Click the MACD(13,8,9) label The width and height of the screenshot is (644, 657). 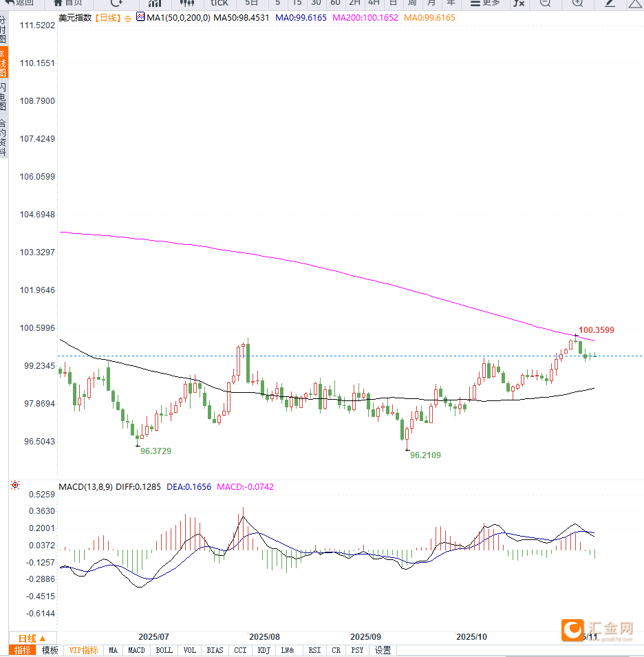point(86,487)
